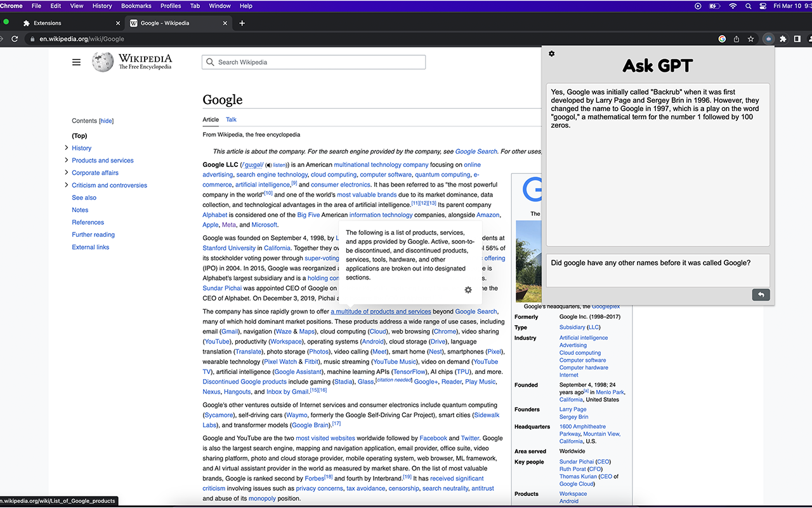812x508 pixels.
Task: Click the Now Playing menu bar icon
Action: [698, 6]
